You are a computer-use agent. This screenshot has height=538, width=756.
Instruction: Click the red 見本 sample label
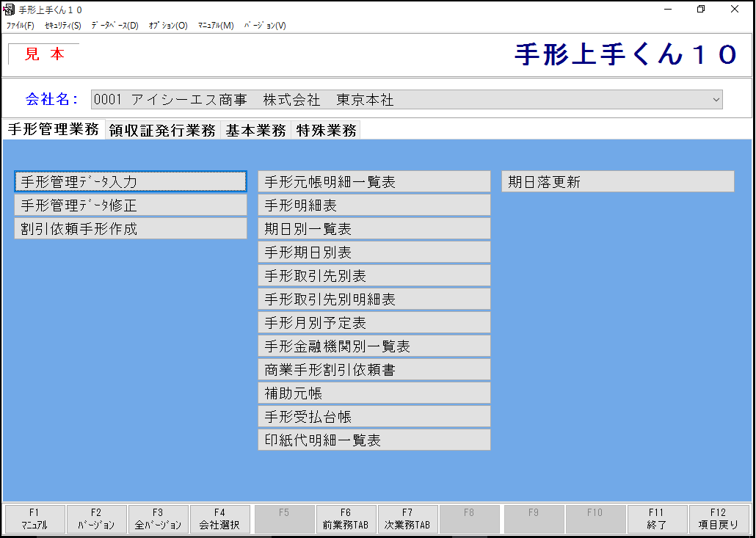(x=44, y=54)
